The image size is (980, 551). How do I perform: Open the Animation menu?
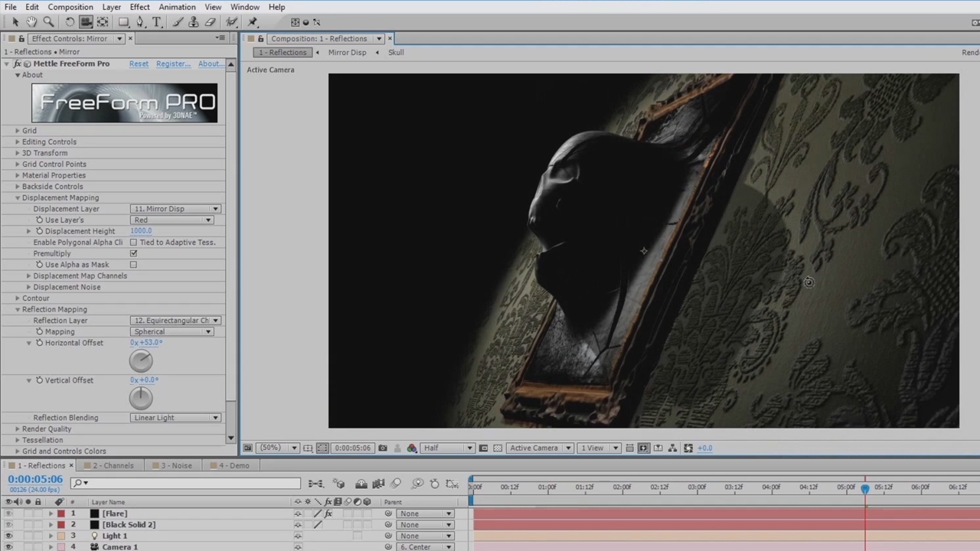point(177,7)
